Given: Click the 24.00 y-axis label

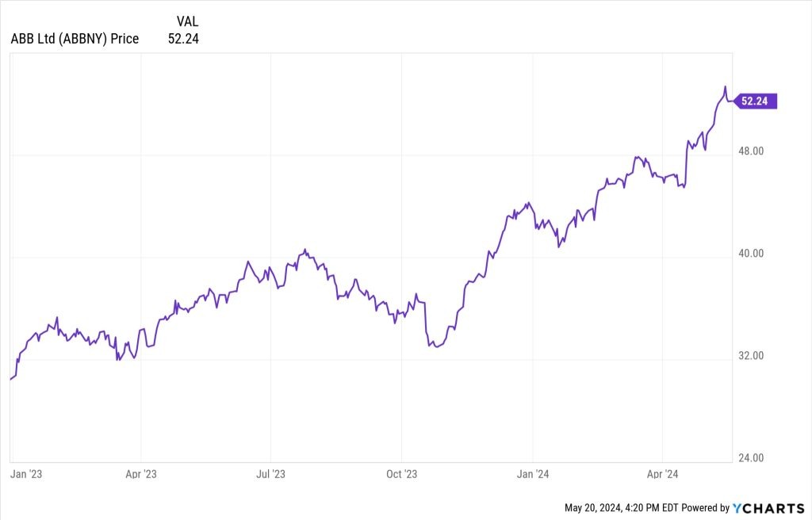Looking at the screenshot, I should 749,458.
